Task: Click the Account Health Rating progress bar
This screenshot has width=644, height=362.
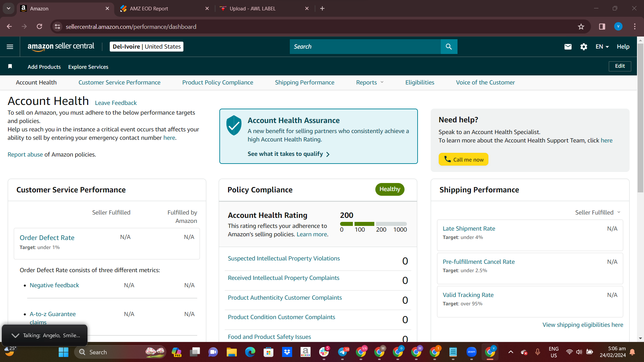Action: click(373, 224)
